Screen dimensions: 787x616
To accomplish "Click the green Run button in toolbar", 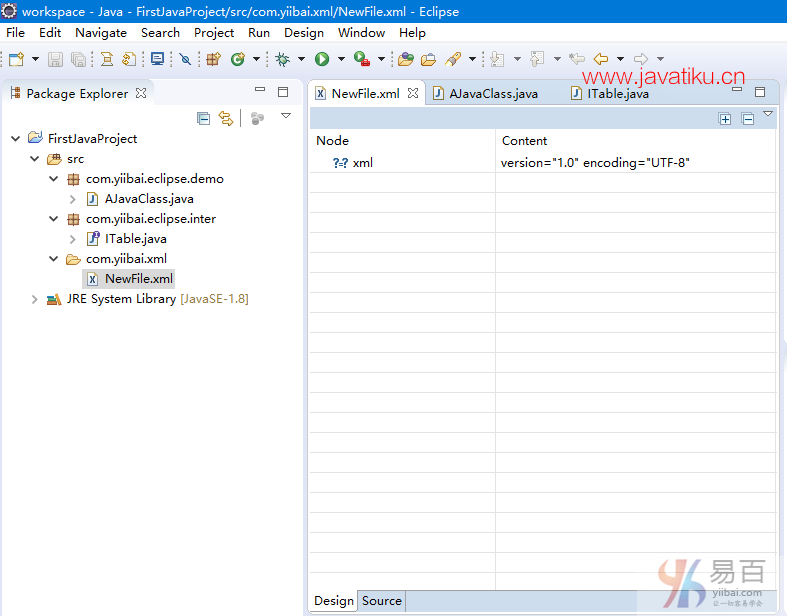I will 322,59.
